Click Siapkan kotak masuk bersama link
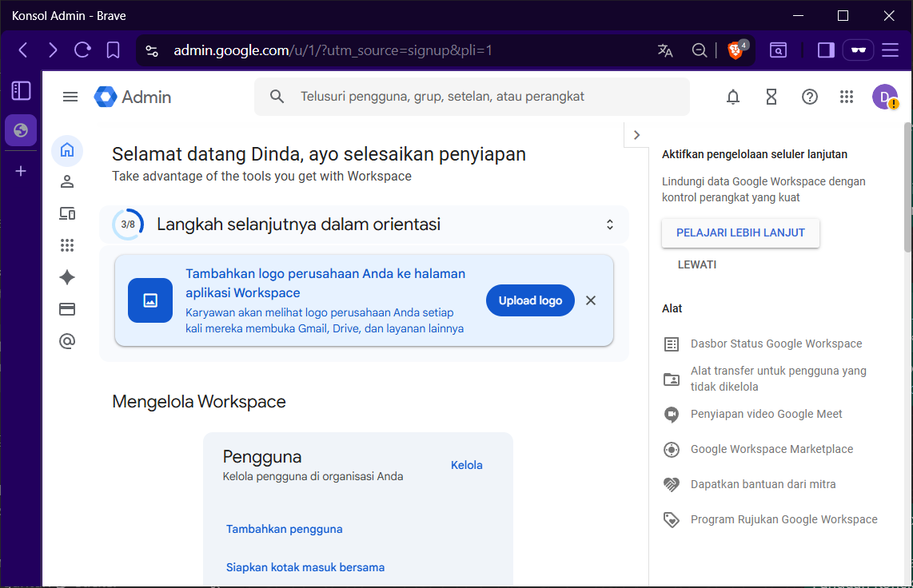Viewport: 913px width, 588px height. coord(305,567)
